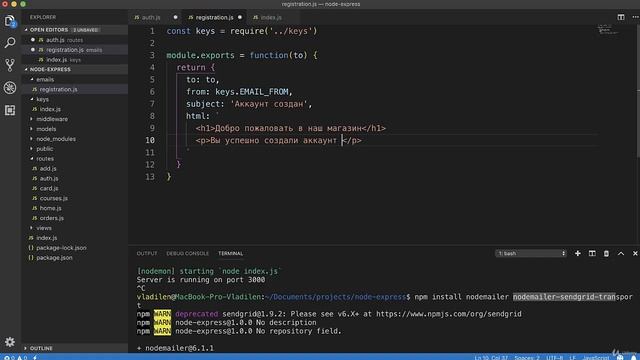Viewport: 640px width, 360px height.
Task: Open the Debug view in activity bar
Action: 10,88
